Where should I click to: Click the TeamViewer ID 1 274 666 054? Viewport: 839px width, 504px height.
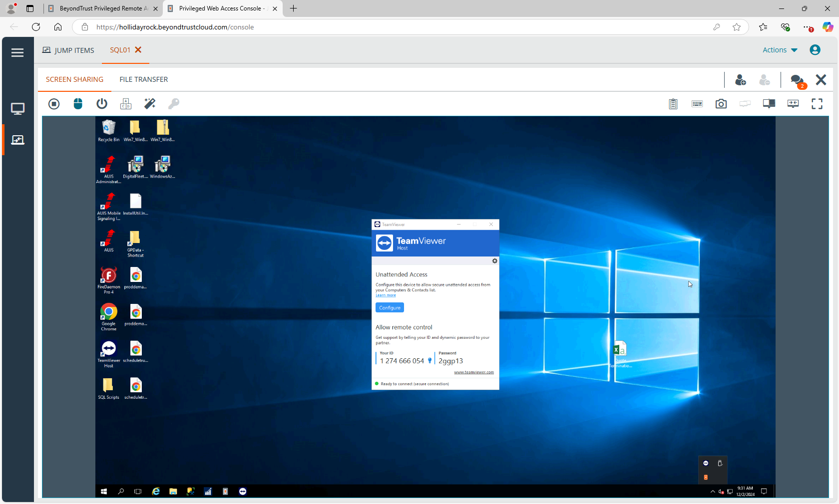(x=402, y=361)
